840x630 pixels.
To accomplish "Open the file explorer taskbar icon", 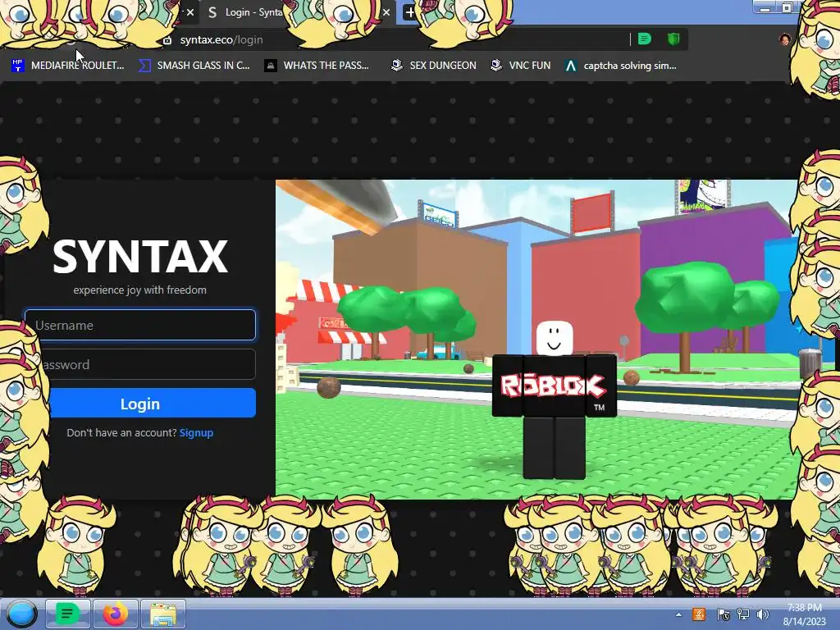I will (163, 614).
